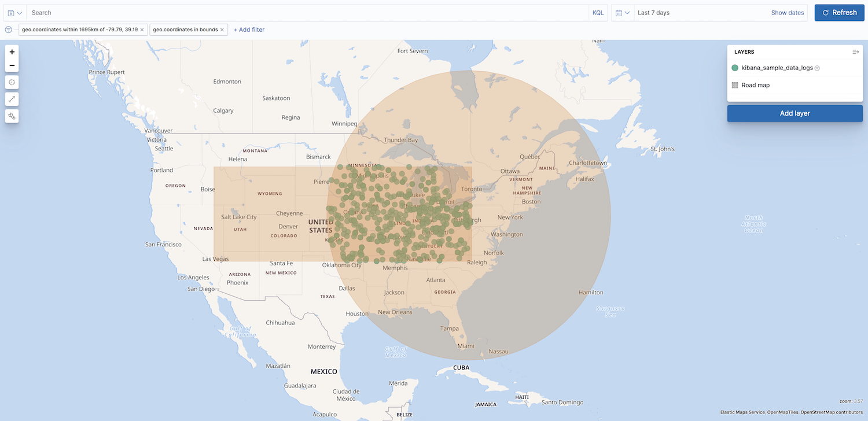This screenshot has width=868, height=421.
Task: Click Add layer in the Layers panel
Action: [x=794, y=113]
